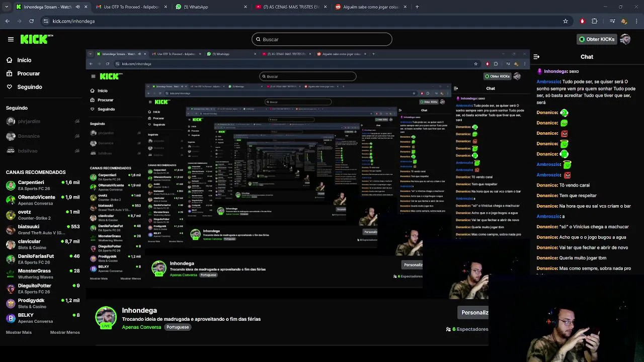Viewport: 644px width, 362px height.
Task: Click the Kick coin icon on Obter KICKs
Action: [x=582, y=39]
